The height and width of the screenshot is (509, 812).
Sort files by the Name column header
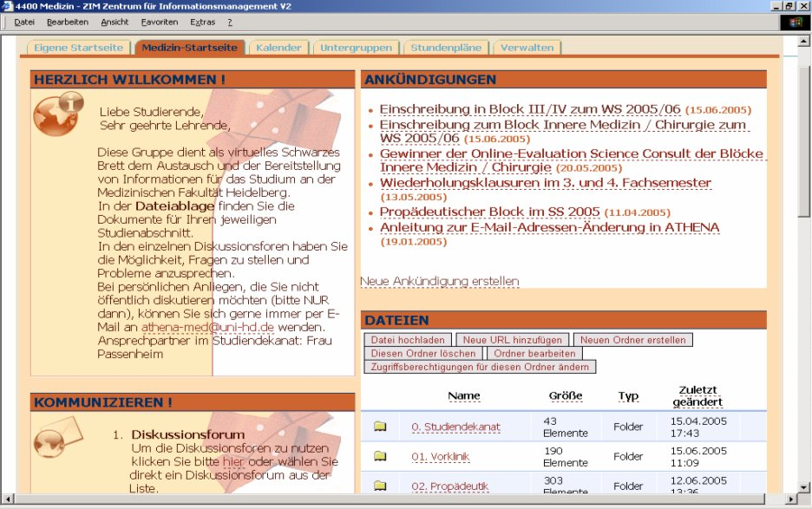464,396
